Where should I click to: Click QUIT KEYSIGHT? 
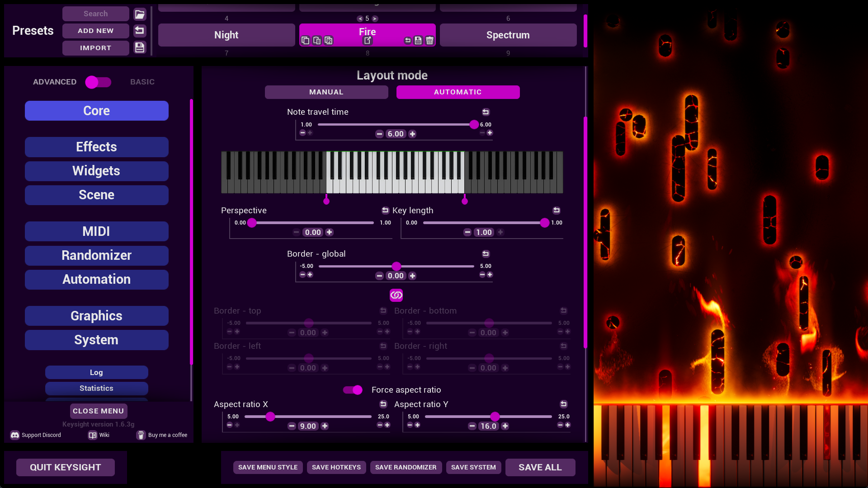(x=66, y=467)
